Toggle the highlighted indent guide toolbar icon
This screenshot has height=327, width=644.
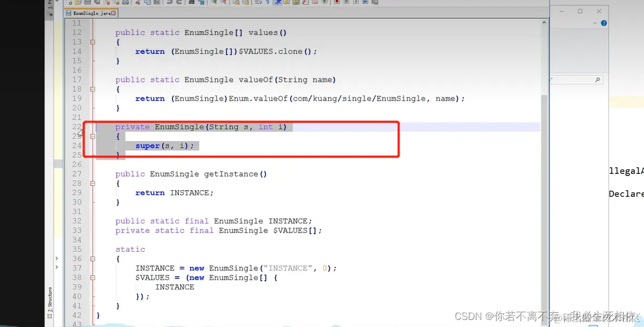(x=278, y=2)
